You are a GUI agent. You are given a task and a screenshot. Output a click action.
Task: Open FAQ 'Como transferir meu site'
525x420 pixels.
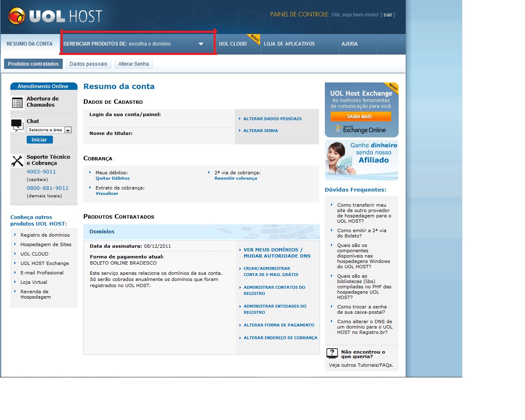coord(364,213)
